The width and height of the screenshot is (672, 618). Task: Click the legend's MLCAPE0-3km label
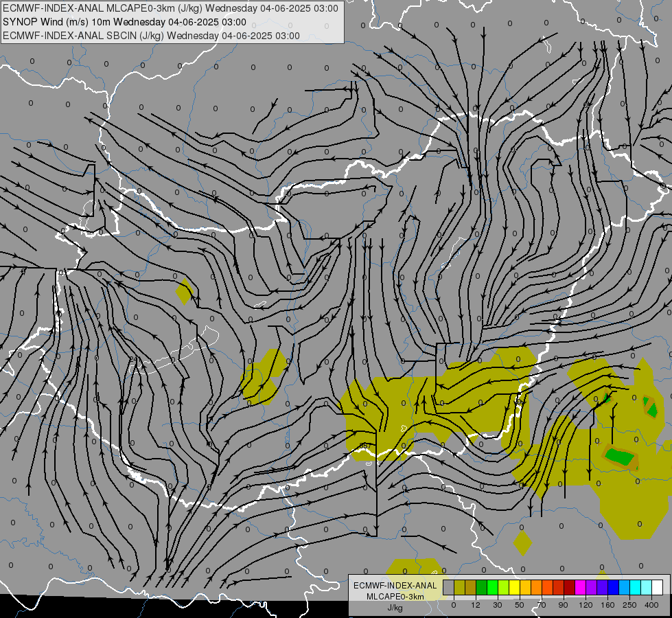[395, 597]
